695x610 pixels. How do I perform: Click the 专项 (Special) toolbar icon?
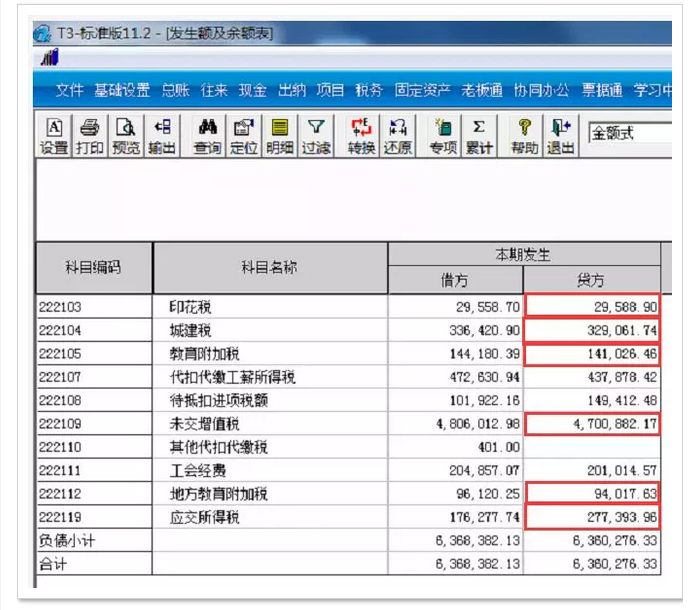pos(443,136)
